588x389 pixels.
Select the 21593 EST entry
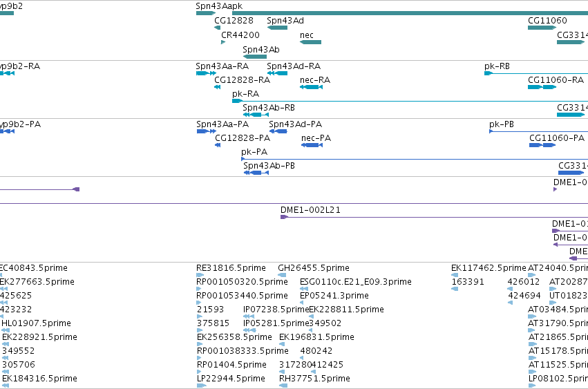(200, 316)
